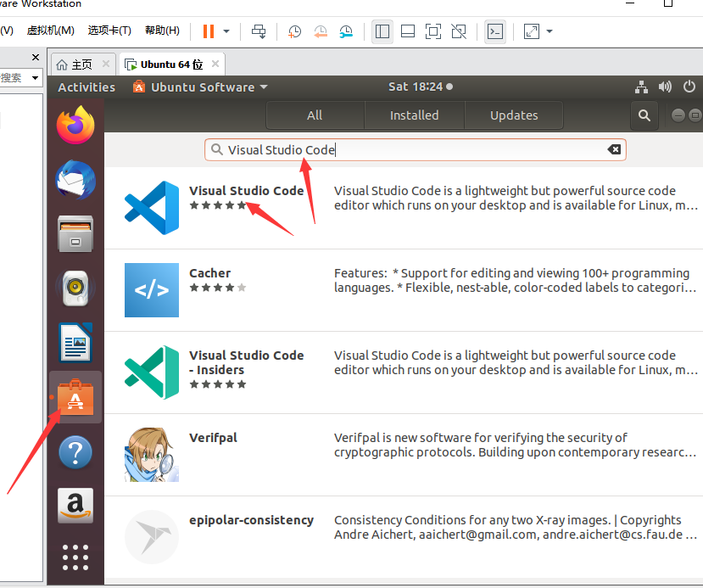Close the 主页 tab

pos(106,64)
